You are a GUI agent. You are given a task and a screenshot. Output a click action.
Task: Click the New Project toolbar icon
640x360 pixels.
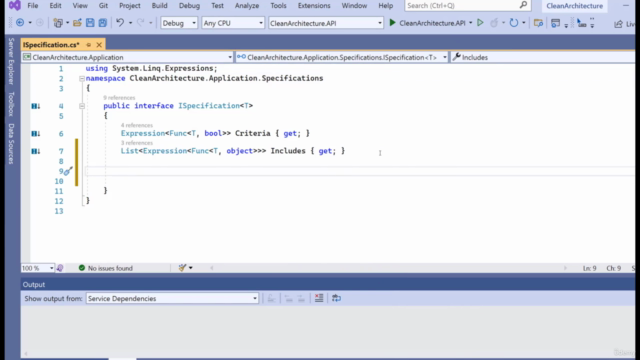[58, 23]
